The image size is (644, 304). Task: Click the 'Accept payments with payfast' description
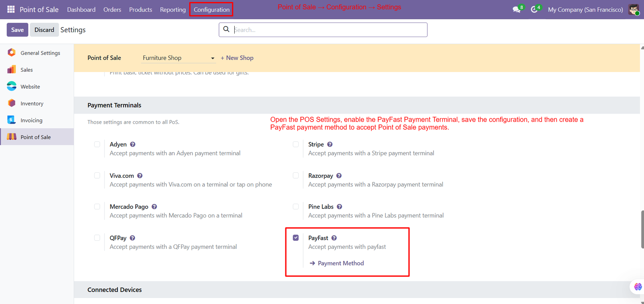347,247
